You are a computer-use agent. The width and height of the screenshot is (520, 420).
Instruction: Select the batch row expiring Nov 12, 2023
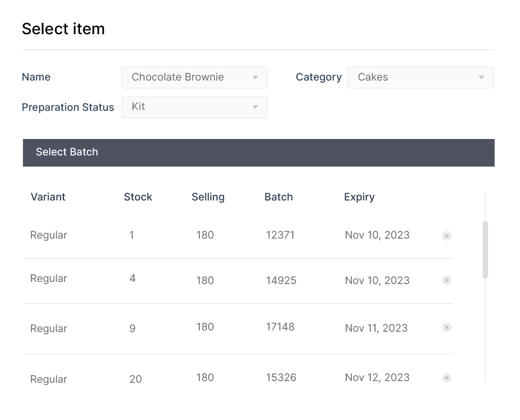click(216, 378)
